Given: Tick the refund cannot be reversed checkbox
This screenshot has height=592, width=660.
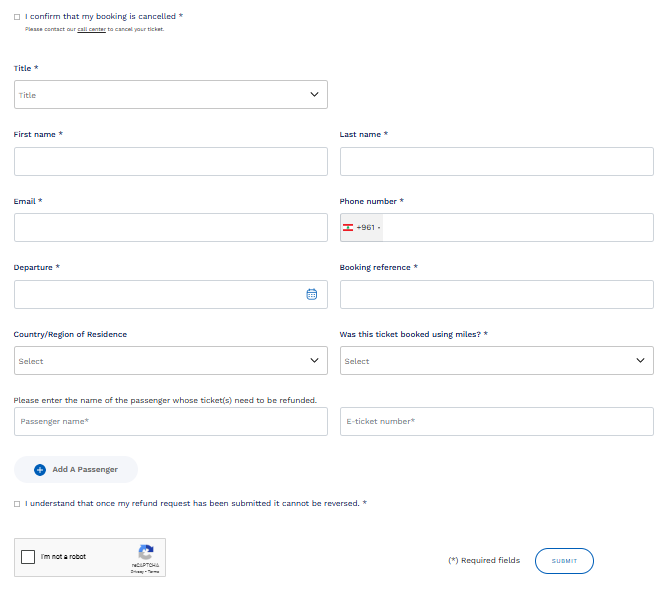Looking at the screenshot, I should tap(17, 504).
